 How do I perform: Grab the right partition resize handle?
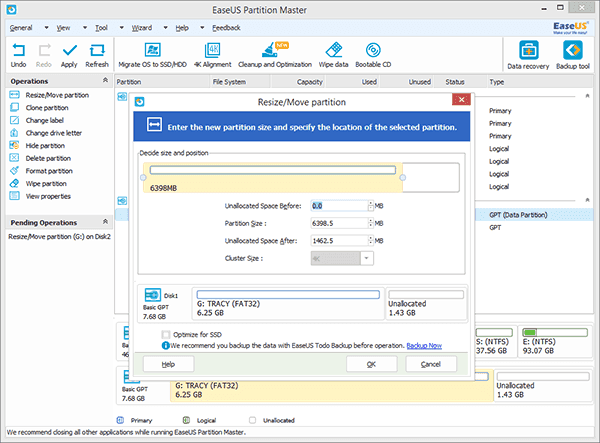(x=403, y=178)
